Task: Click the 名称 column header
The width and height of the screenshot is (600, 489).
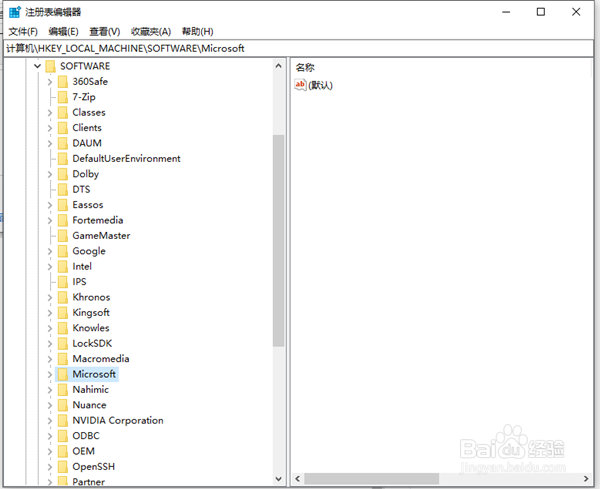Action: pyautogui.click(x=305, y=68)
